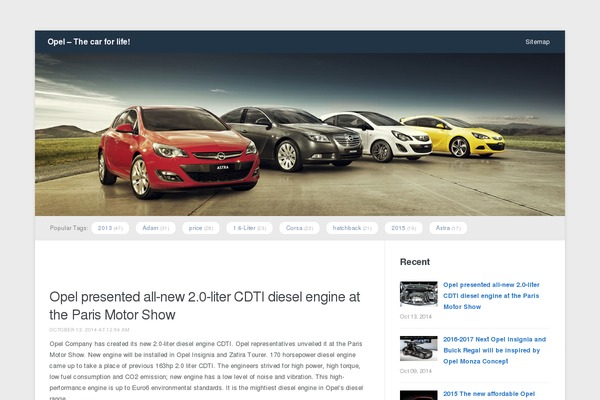The width and height of the screenshot is (600, 400).
Task: Open the main article headline about CDTI diesel engine
Action: click(x=205, y=305)
